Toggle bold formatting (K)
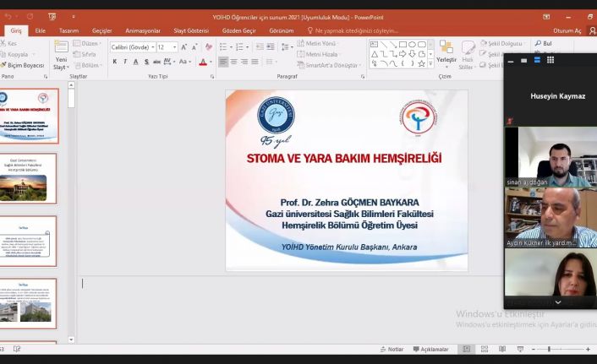597x364 pixels. coord(115,62)
